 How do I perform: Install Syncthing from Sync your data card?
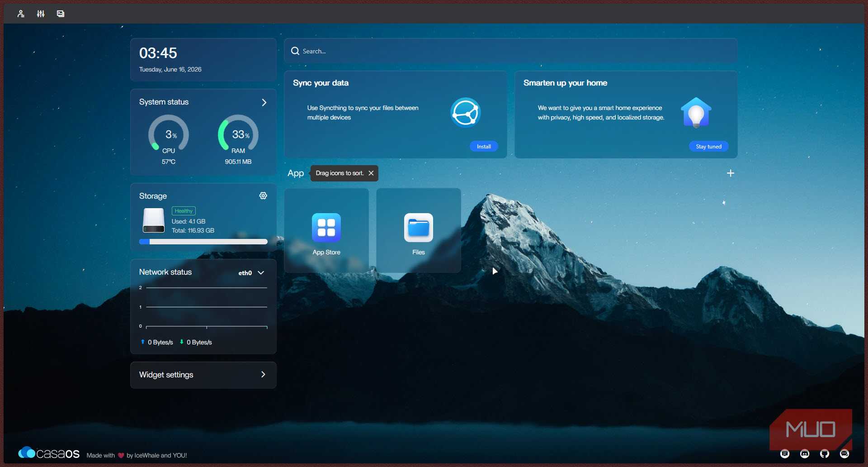(x=484, y=146)
